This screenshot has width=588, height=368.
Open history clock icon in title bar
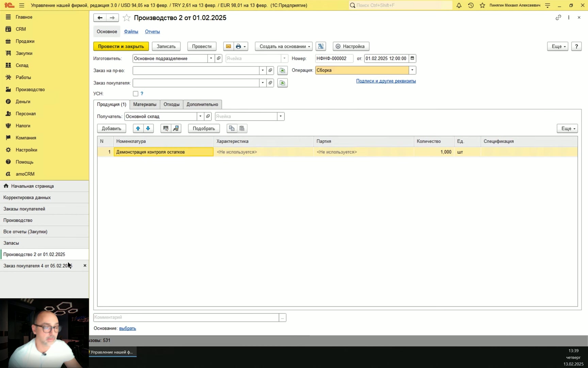(471, 5)
